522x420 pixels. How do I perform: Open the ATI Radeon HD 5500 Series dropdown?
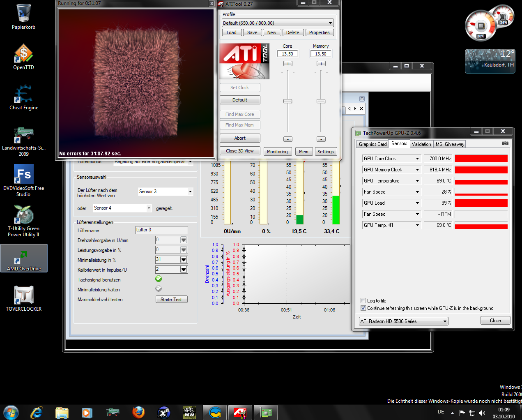(x=445, y=321)
